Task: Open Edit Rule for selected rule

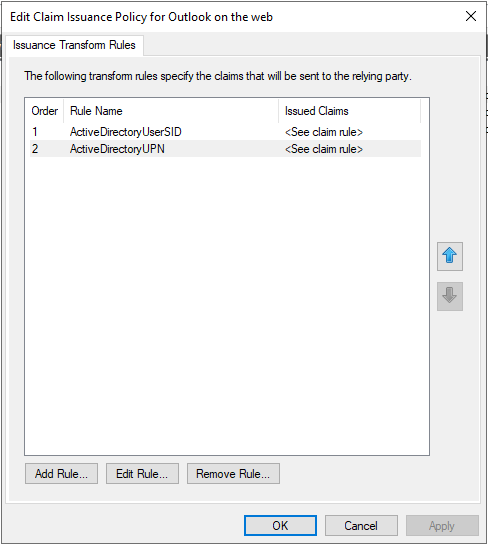Action: 142,473
